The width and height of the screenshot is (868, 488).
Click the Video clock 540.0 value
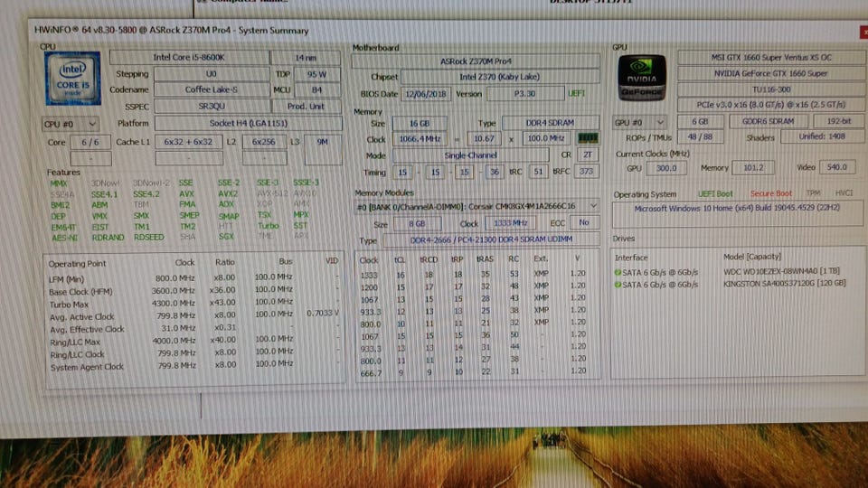click(836, 166)
